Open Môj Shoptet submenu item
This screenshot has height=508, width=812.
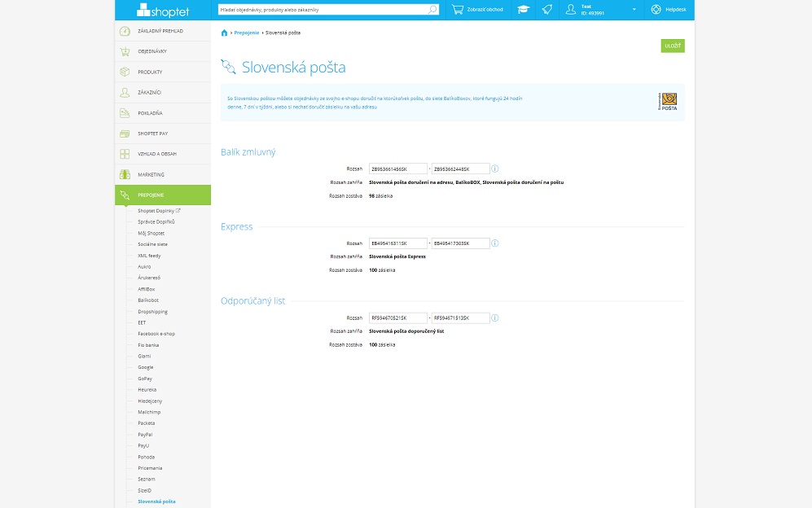[x=151, y=233]
